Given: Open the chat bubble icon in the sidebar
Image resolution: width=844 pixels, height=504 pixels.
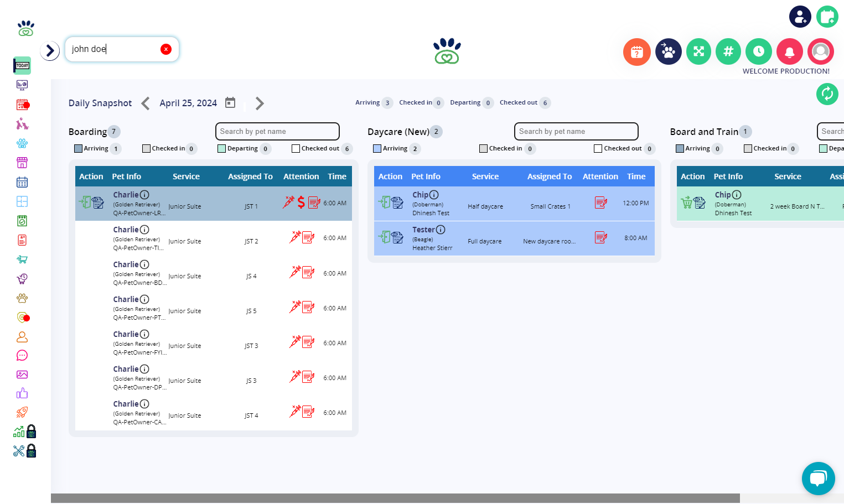Looking at the screenshot, I should coord(22,355).
